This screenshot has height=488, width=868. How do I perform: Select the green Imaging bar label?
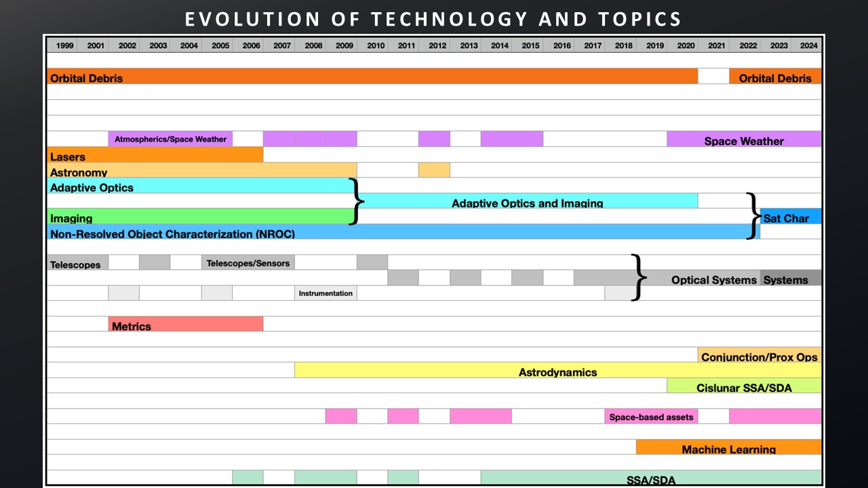(x=71, y=218)
